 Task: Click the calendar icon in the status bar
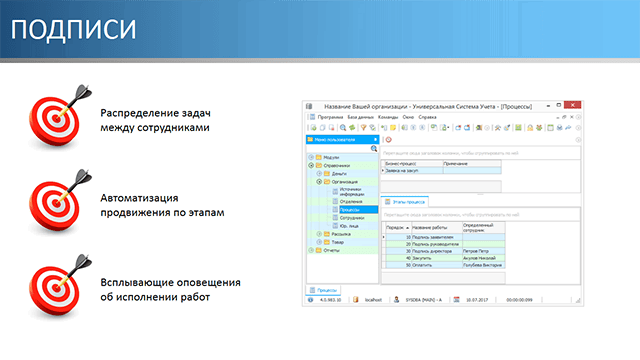(456, 300)
